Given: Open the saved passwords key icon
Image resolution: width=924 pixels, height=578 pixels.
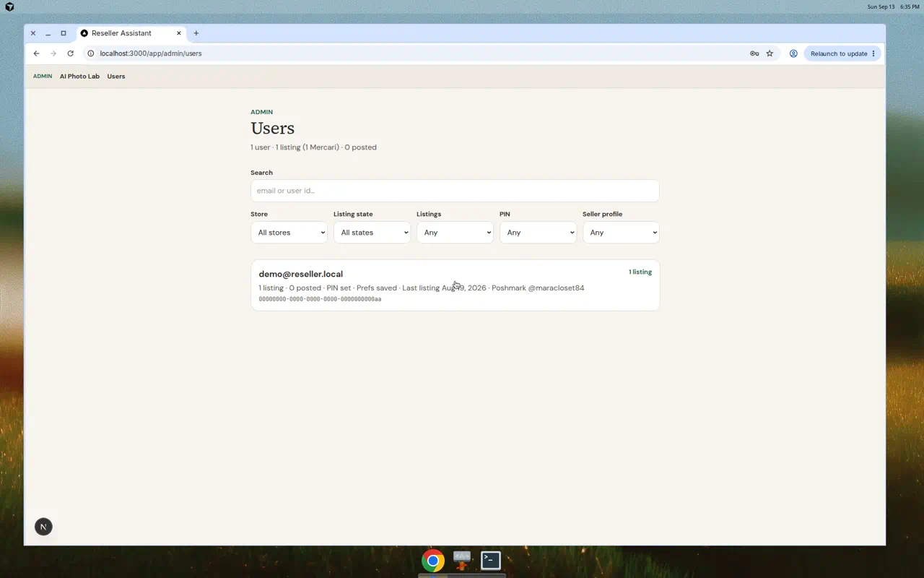Looking at the screenshot, I should click(x=754, y=53).
